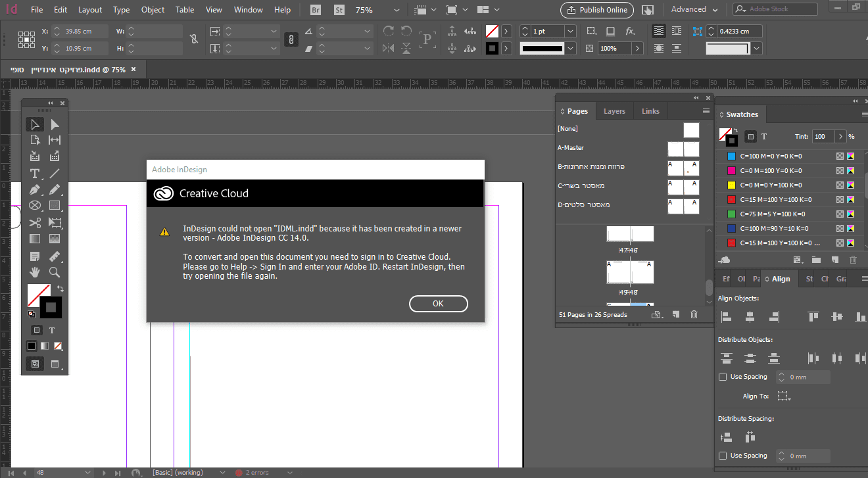The width and height of the screenshot is (868, 478).
Task: Enable Use Spacing under Distribute Objects
Action: click(x=723, y=377)
